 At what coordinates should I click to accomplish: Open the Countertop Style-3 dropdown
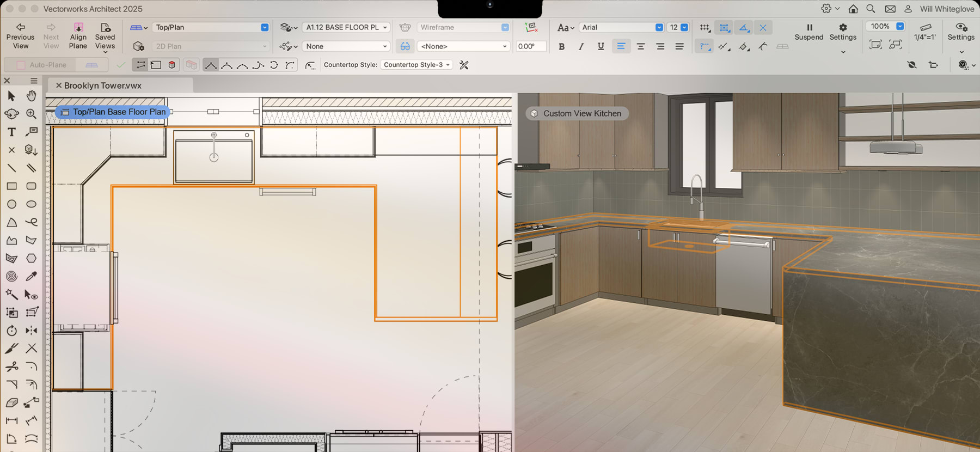(416, 65)
